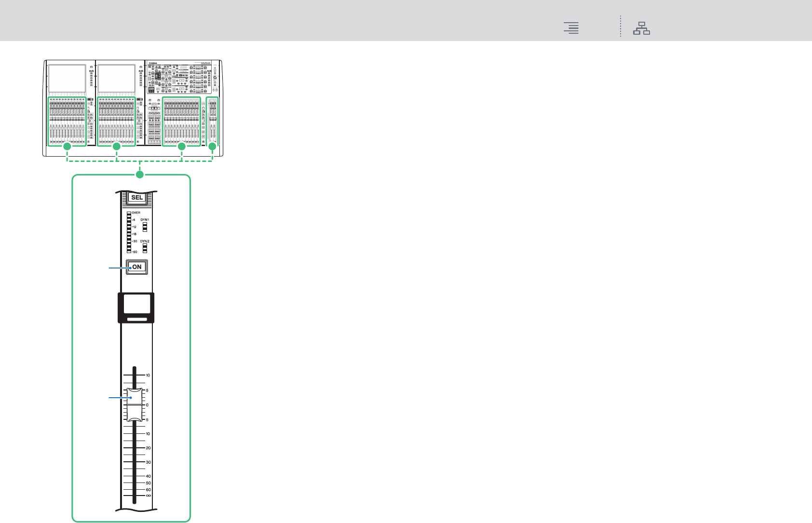Open the table of contents icon
The image size is (812, 523).
571,28
